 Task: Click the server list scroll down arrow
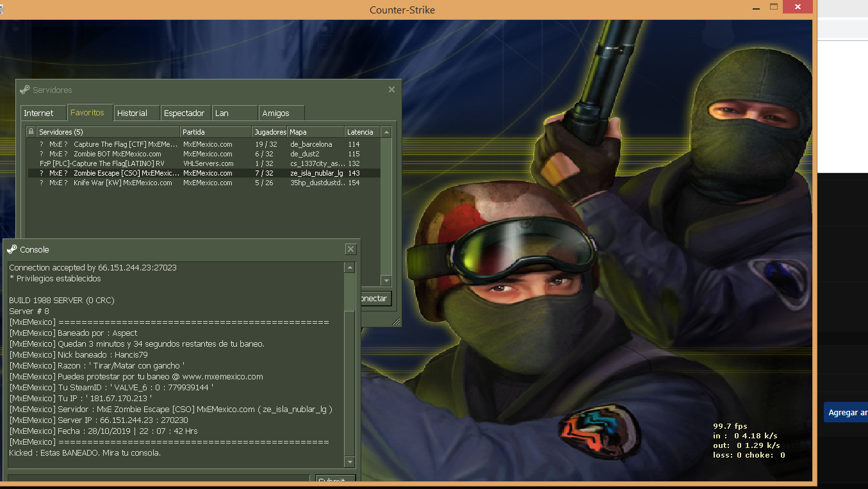(x=386, y=281)
